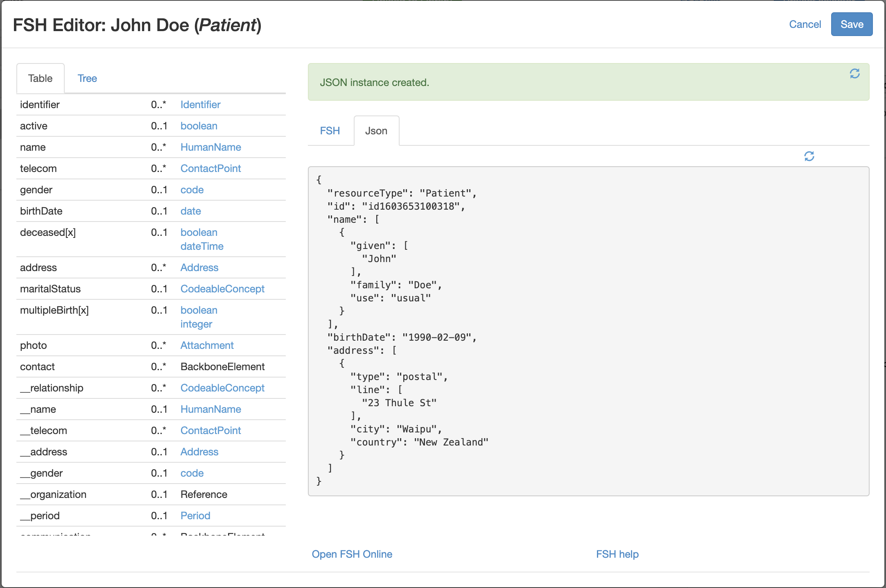Select the Json tab
Viewport: 886px width, 588px height.
(376, 130)
